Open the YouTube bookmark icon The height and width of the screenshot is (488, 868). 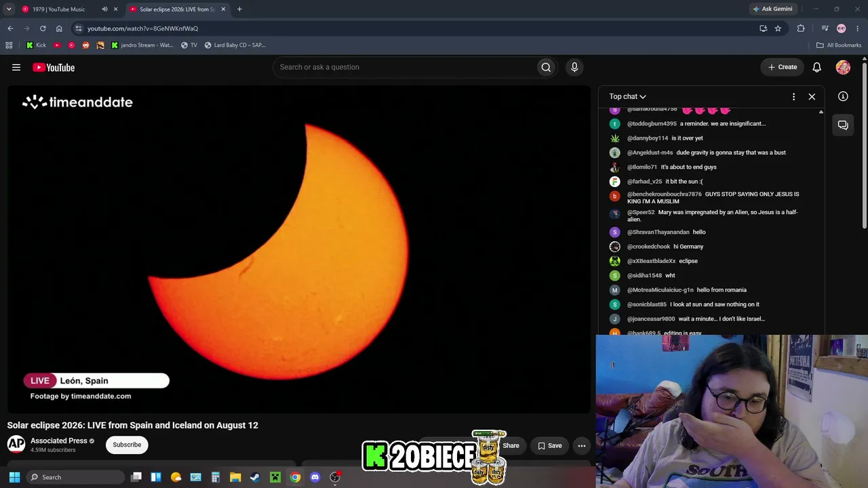click(x=57, y=45)
